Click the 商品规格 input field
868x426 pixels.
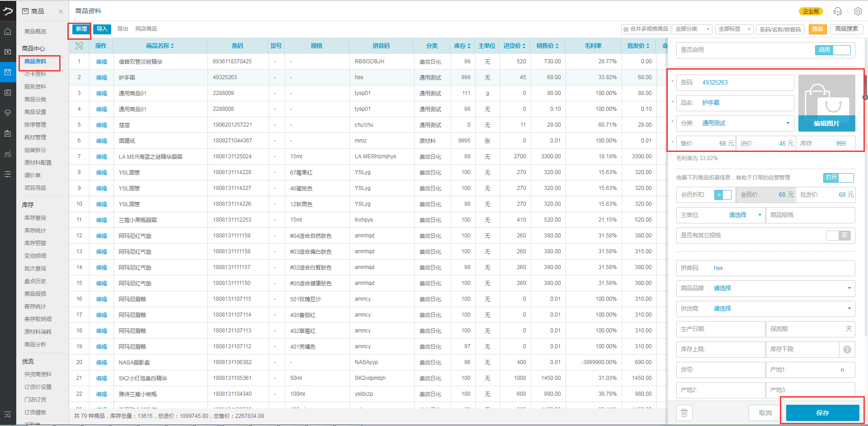[810, 215]
